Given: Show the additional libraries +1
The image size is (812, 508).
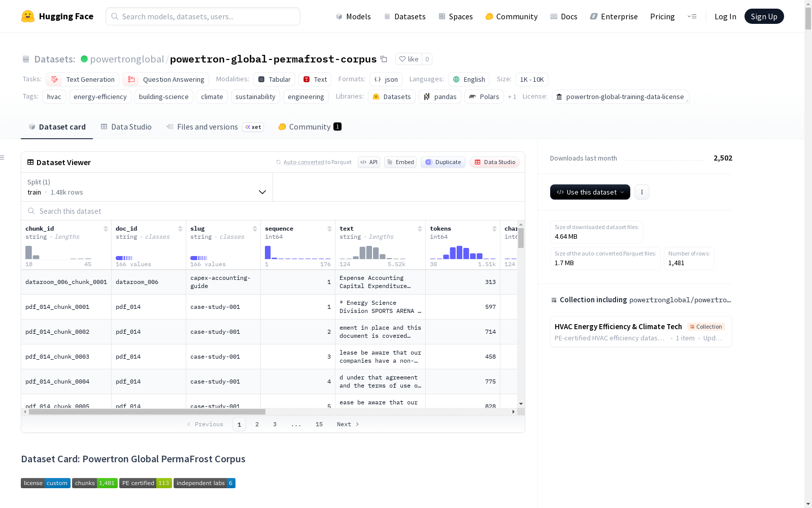Looking at the screenshot, I should point(512,97).
